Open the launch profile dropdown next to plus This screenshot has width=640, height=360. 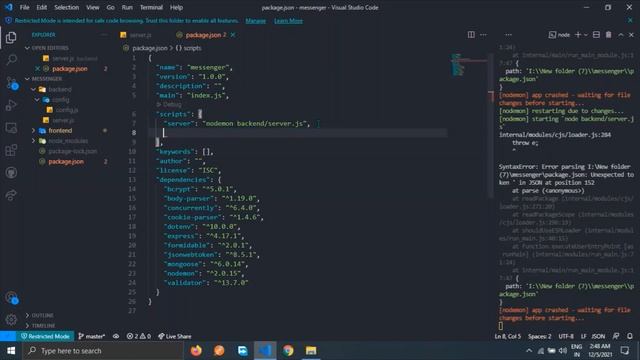coord(586,35)
